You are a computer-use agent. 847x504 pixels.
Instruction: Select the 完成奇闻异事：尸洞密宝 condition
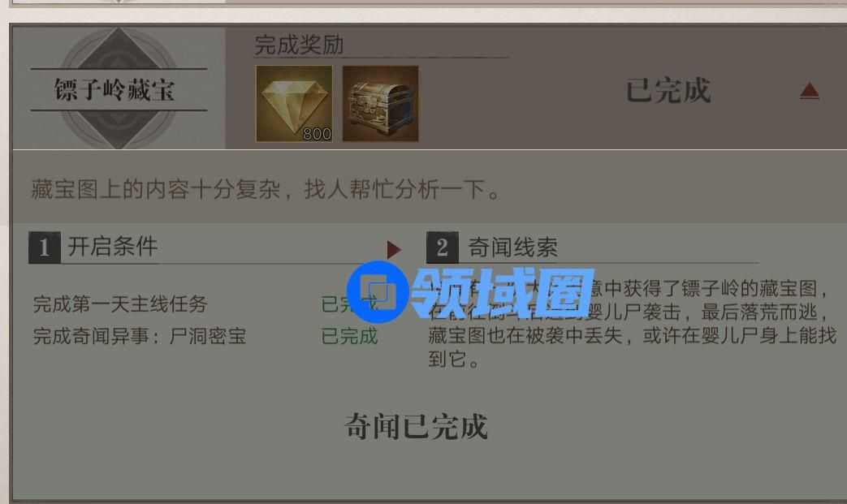[x=140, y=336]
